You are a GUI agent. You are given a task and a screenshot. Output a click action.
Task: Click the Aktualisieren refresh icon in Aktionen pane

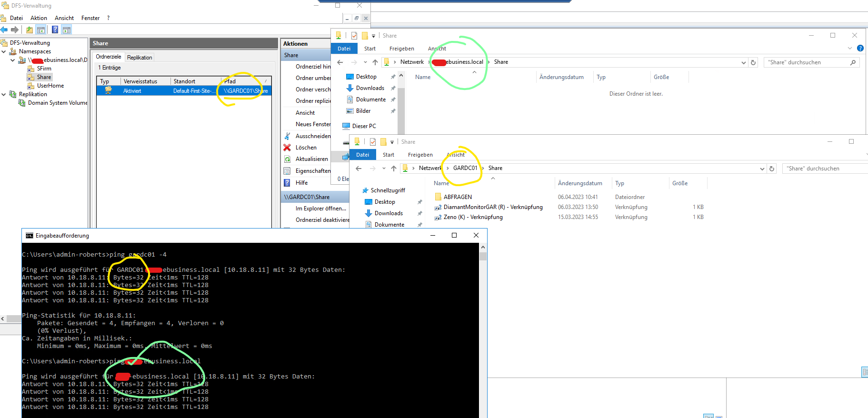click(x=287, y=159)
